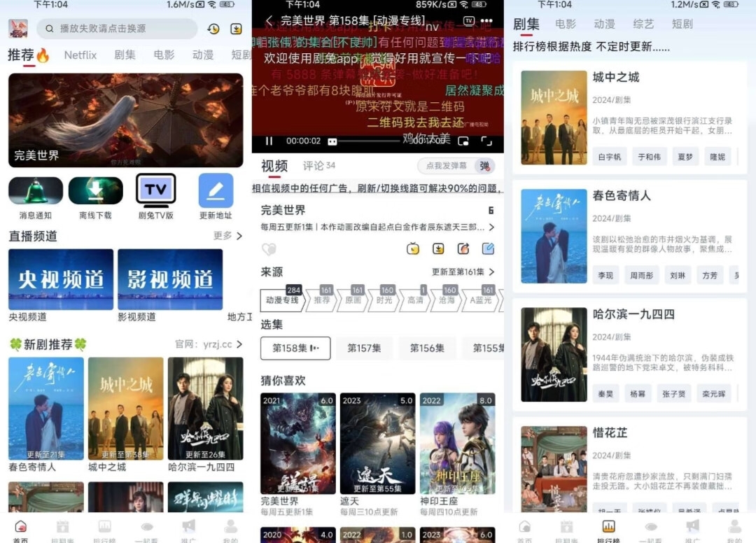Open 影视频道 live channel
The width and height of the screenshot is (756, 543).
[170, 279]
